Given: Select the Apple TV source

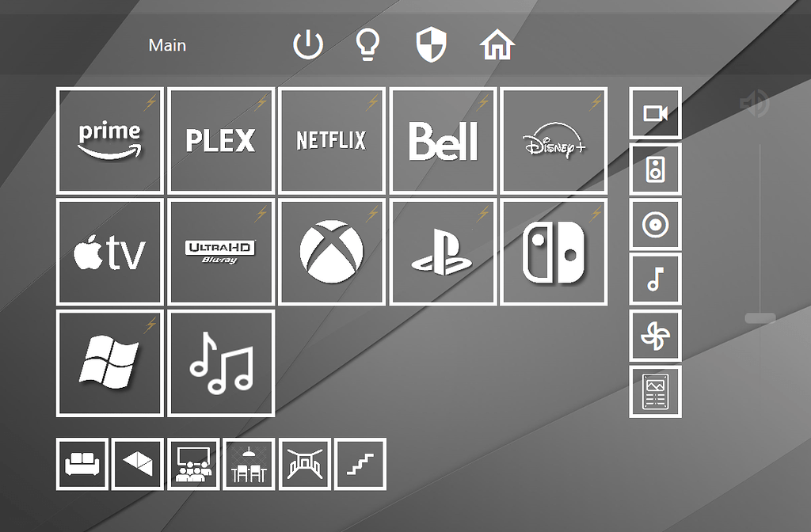Looking at the screenshot, I should pos(109,252).
